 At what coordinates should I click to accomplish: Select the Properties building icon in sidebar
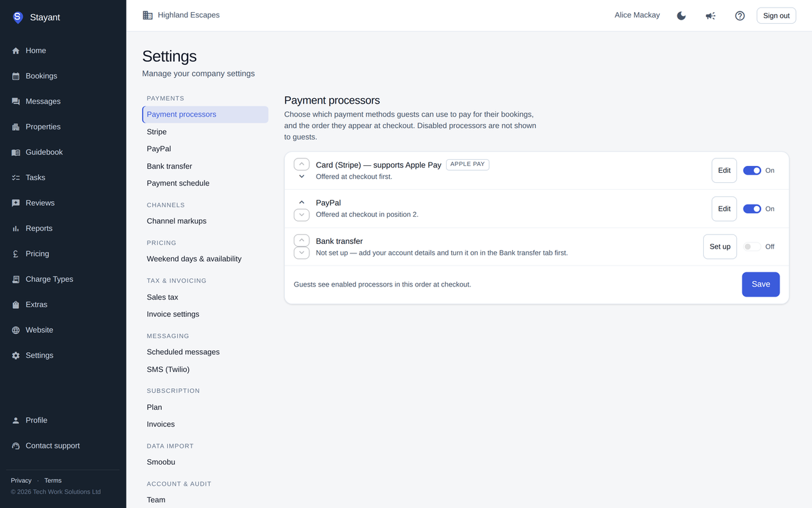click(x=16, y=127)
